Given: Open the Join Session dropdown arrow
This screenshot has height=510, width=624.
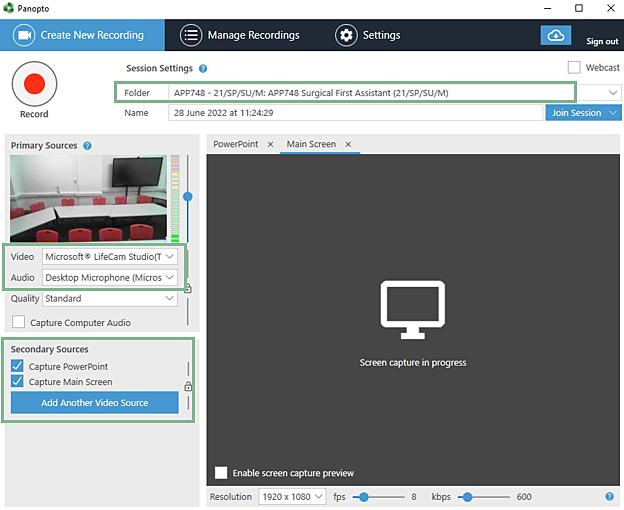Looking at the screenshot, I should tap(613, 113).
